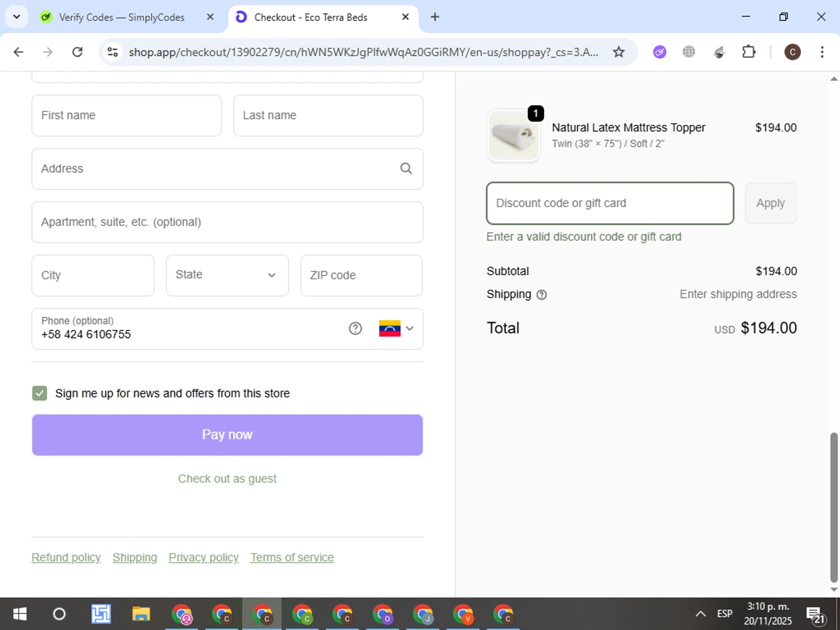Viewport: 840px width, 630px height.
Task: Open the maze-like app in taskbar
Action: pos(101,614)
